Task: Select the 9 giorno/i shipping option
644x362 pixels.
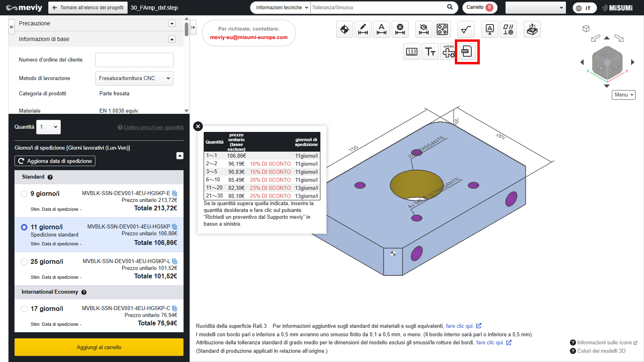Action: tap(24, 194)
